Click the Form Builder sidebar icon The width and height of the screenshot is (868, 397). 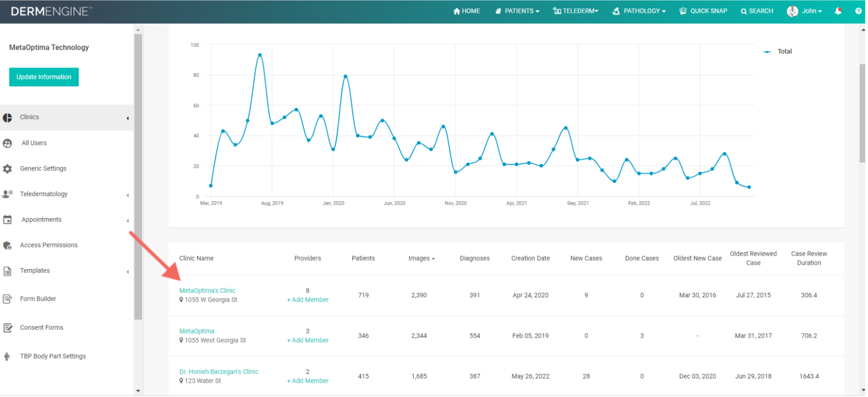click(8, 300)
